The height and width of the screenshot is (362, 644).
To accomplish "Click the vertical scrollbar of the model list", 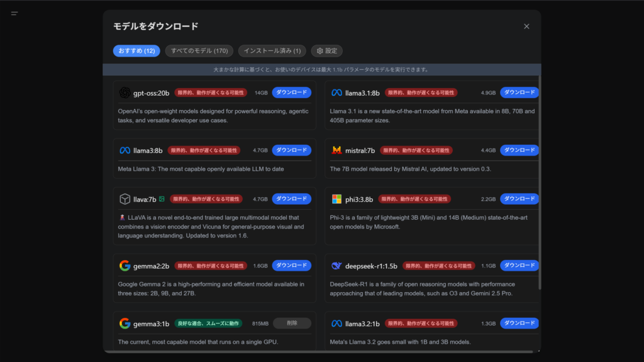I will pos(539,183).
